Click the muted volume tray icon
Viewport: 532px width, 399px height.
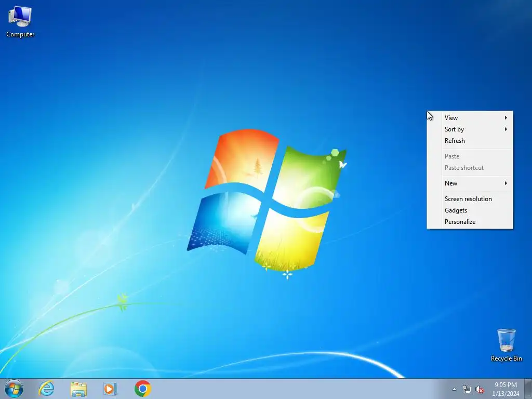point(480,390)
